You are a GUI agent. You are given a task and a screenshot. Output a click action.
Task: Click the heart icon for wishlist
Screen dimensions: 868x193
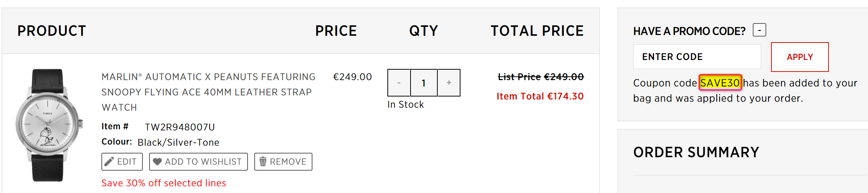coord(157,161)
